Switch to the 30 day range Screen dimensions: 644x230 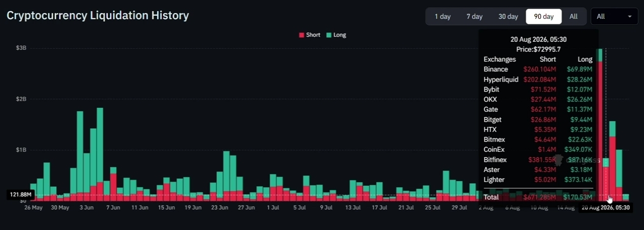[508, 16]
